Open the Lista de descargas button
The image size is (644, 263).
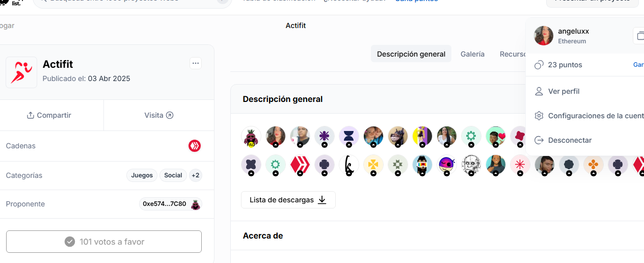pos(288,200)
